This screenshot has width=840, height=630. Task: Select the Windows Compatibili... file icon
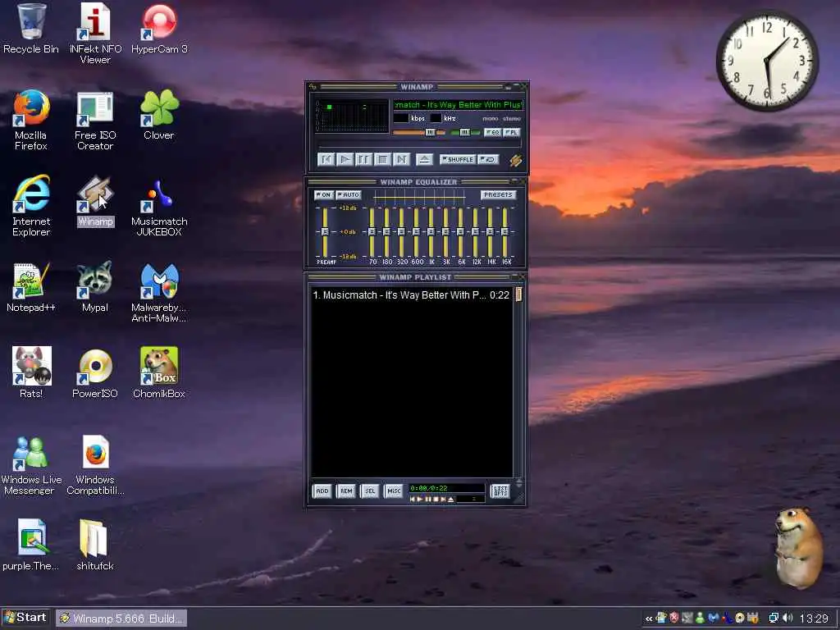coord(95,465)
